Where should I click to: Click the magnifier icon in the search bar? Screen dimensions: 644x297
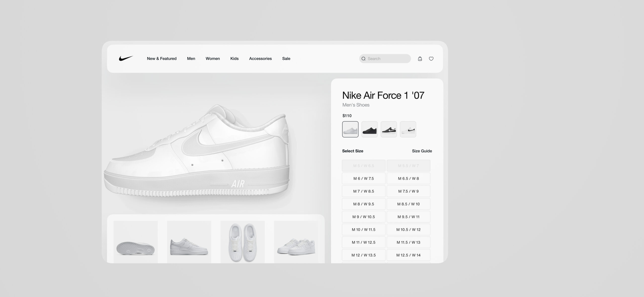tap(364, 59)
